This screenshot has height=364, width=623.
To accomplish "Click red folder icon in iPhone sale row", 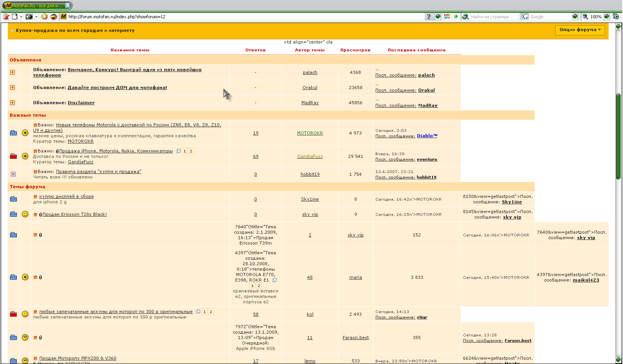I will coord(13,156).
